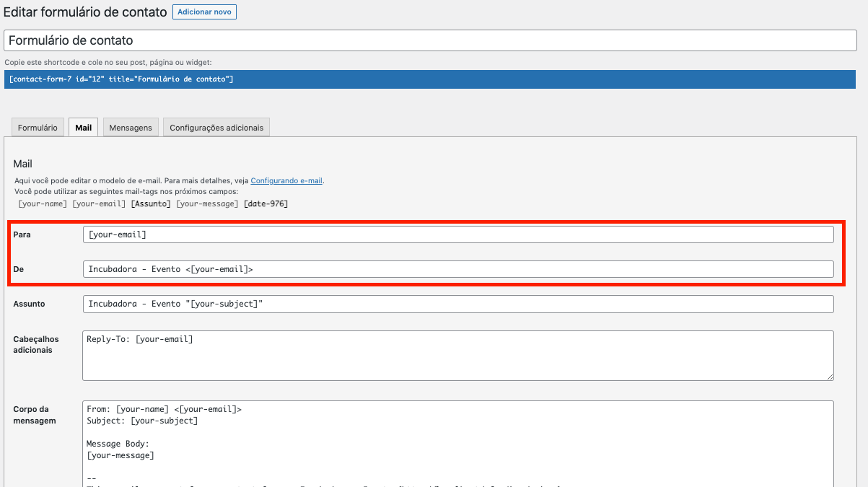The height and width of the screenshot is (487, 868).
Task: Open the Configurando e-mail link
Action: [x=286, y=180]
